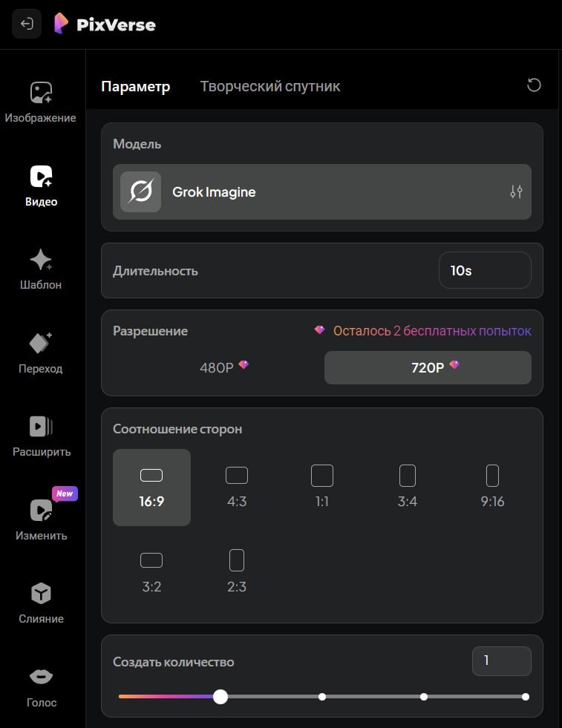Screen dimensions: 562x728
Task: Switch to the Параметр tab
Action: pos(136,86)
